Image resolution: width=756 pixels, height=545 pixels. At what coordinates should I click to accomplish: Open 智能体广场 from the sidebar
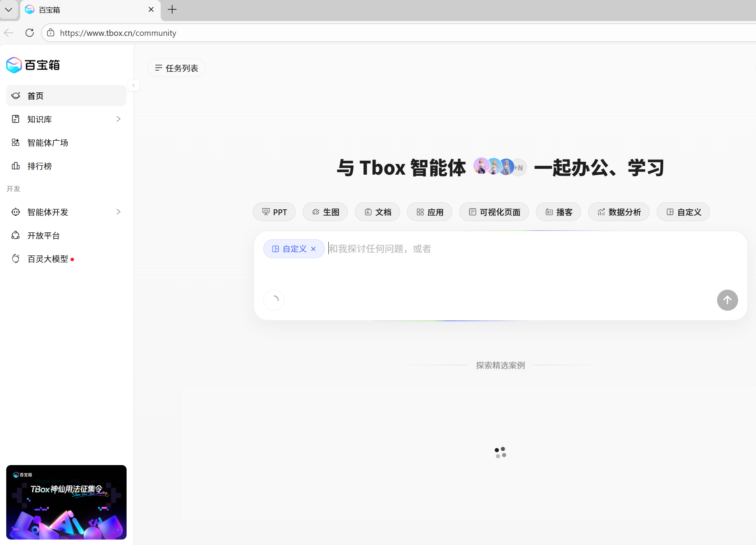point(48,143)
